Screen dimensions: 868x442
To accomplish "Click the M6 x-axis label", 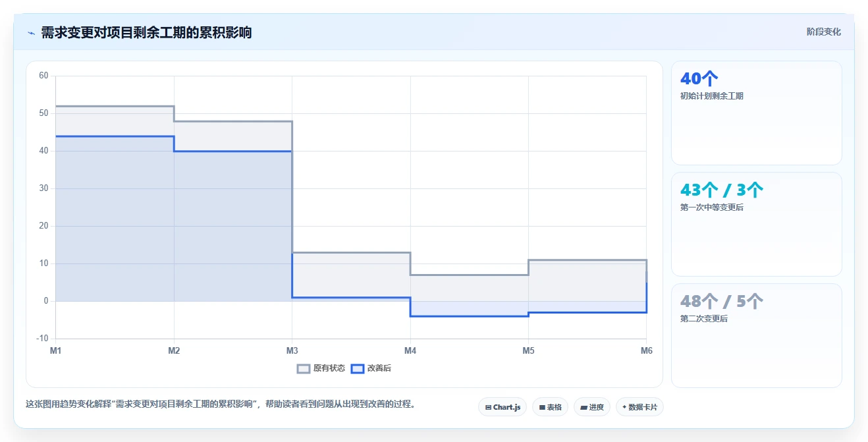I will coord(646,350).
